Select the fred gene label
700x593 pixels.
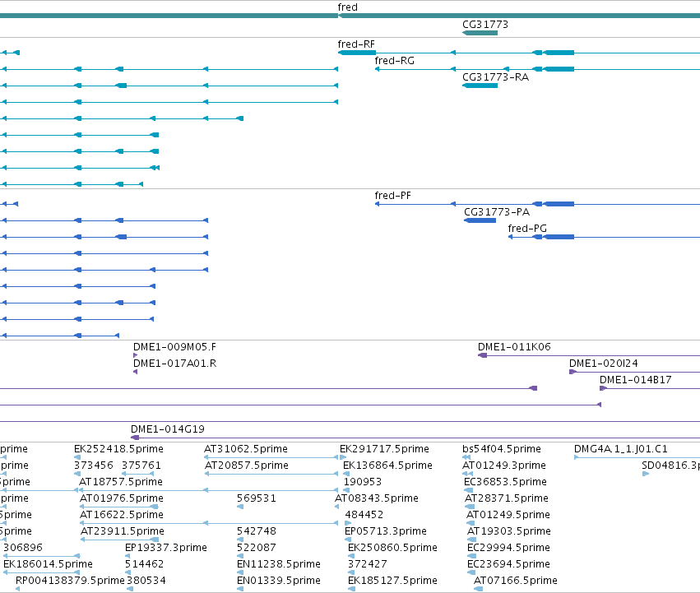[x=347, y=7]
